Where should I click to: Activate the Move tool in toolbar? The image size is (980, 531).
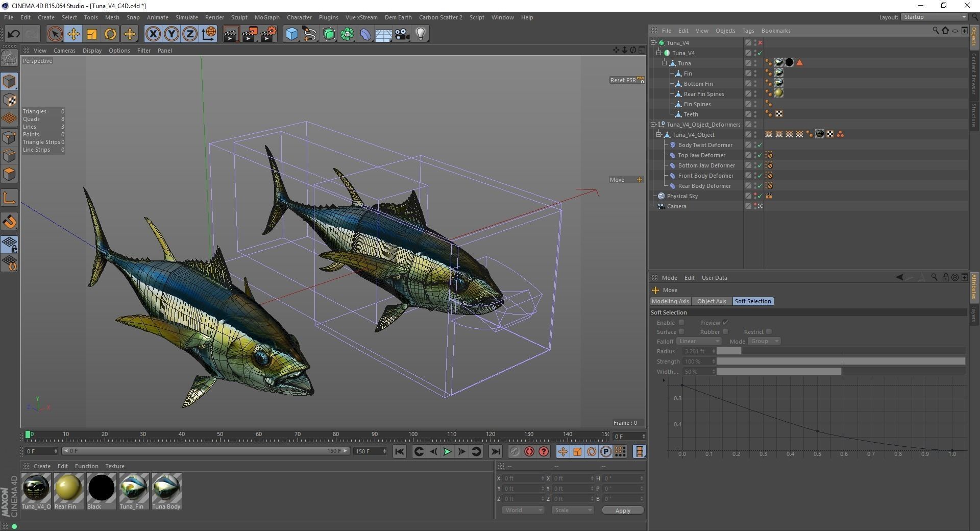73,34
